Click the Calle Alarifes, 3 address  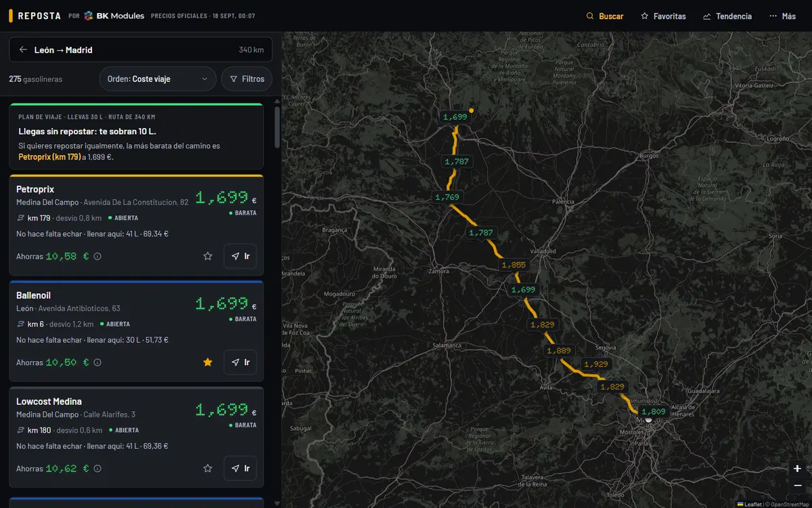coord(109,415)
